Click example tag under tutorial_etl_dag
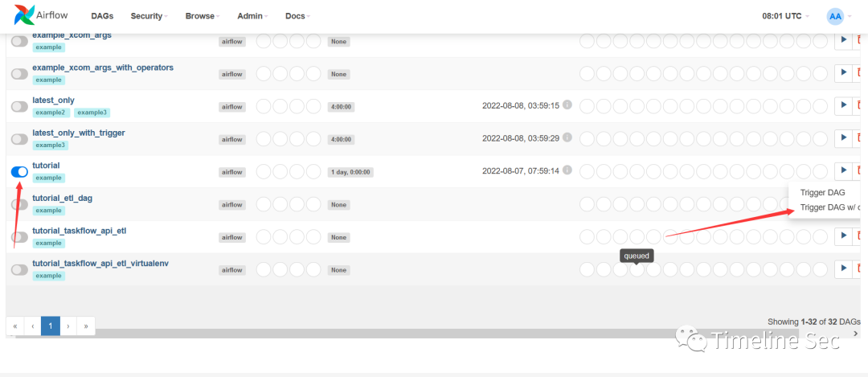The image size is (868, 377). [49, 211]
